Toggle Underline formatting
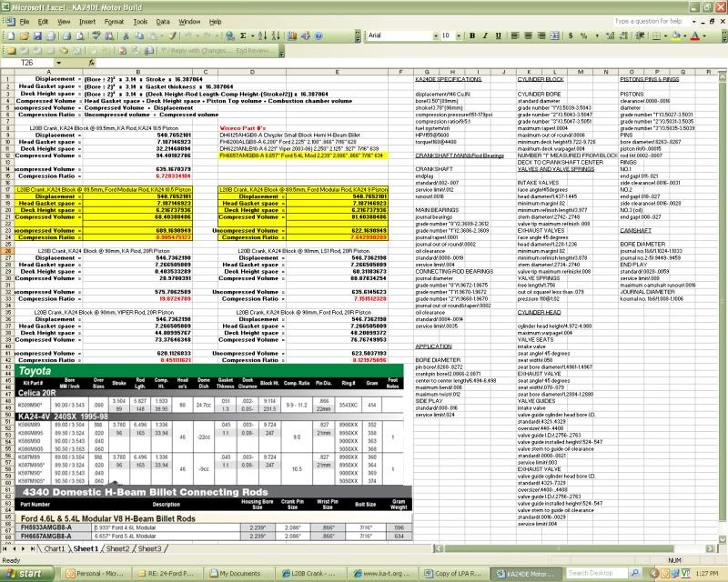Viewport: 728px width, 582px height. coord(498,35)
